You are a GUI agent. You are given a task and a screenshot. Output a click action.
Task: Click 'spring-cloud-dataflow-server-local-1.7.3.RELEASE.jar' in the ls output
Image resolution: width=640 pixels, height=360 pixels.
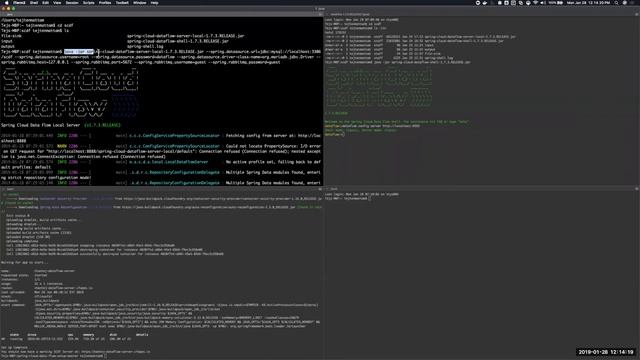tap(185, 36)
